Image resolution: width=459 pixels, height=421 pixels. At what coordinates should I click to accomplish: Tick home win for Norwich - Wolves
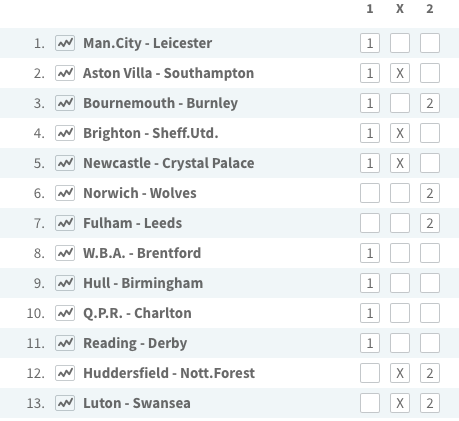pos(370,193)
